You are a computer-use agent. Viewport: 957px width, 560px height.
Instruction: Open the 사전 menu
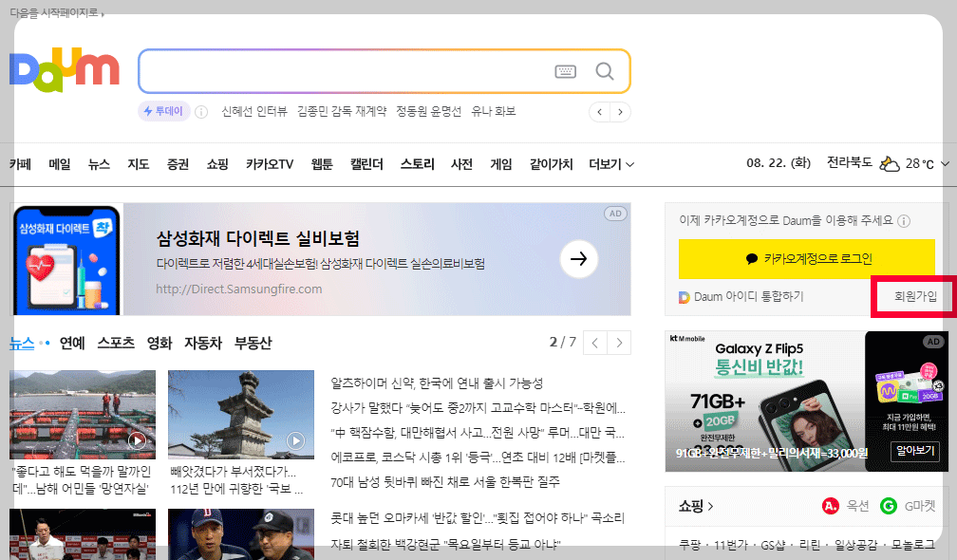tap(461, 164)
